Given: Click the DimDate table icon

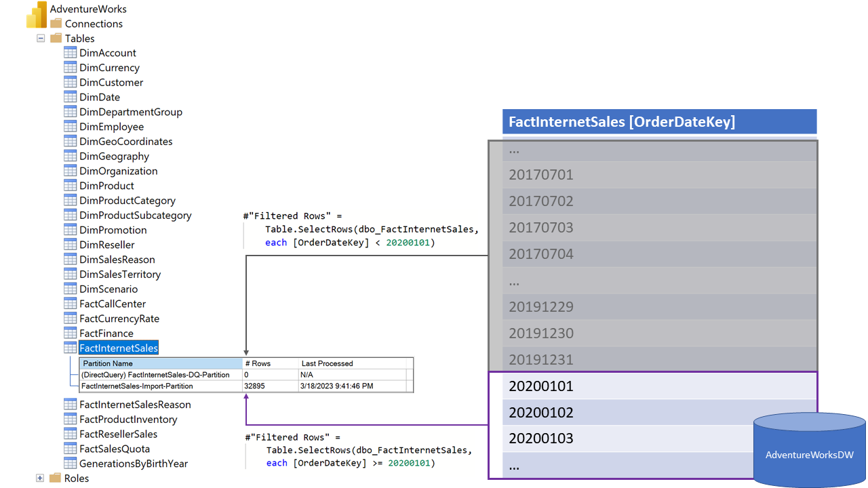Looking at the screenshot, I should pyautogui.click(x=70, y=97).
